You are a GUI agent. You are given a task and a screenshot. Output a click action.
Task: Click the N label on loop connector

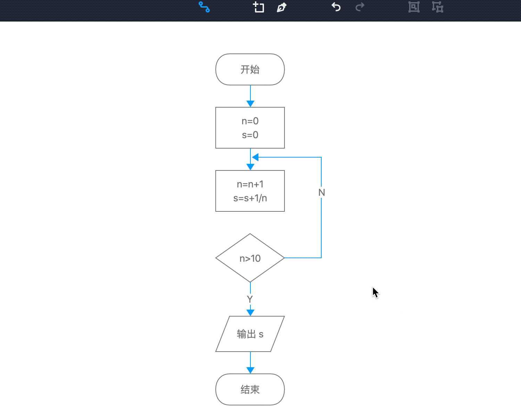(322, 193)
